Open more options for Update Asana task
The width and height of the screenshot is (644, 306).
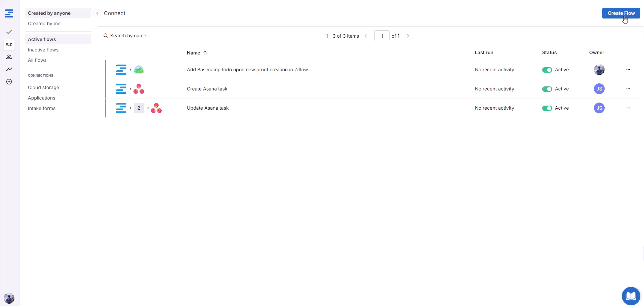coord(628,108)
